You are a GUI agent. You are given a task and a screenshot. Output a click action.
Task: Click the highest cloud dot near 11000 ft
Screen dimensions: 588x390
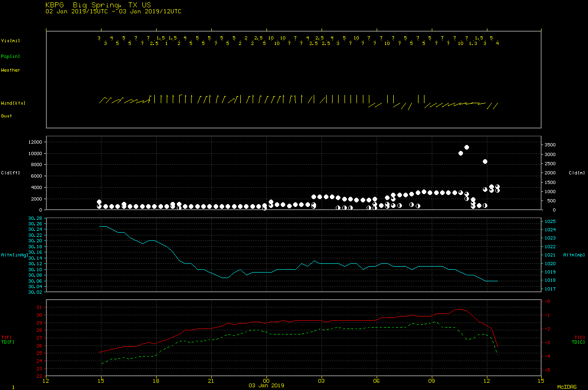point(467,147)
